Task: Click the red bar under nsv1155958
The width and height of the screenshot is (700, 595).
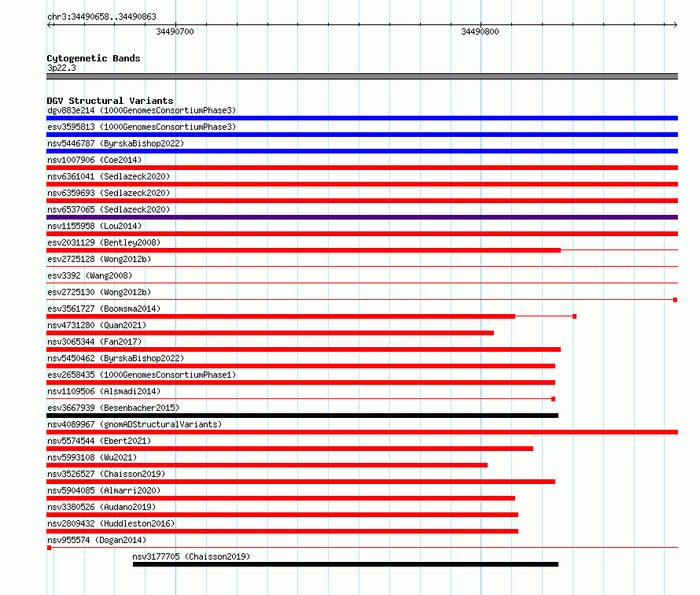Action: [x=362, y=234]
